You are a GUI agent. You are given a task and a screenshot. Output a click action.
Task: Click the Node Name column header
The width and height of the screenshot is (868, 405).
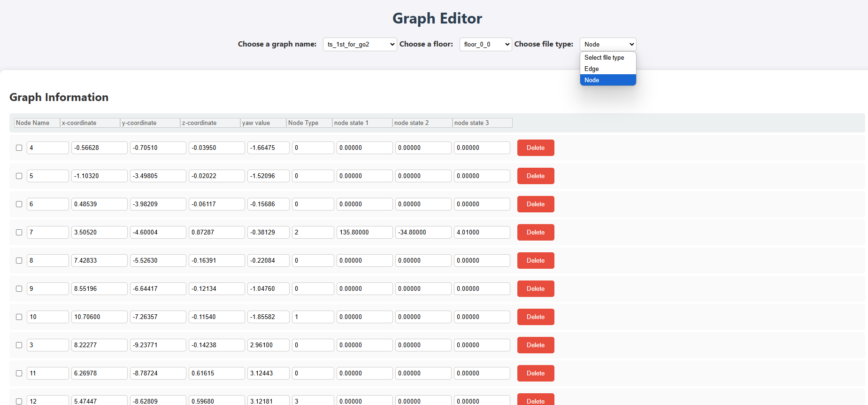tap(37, 123)
